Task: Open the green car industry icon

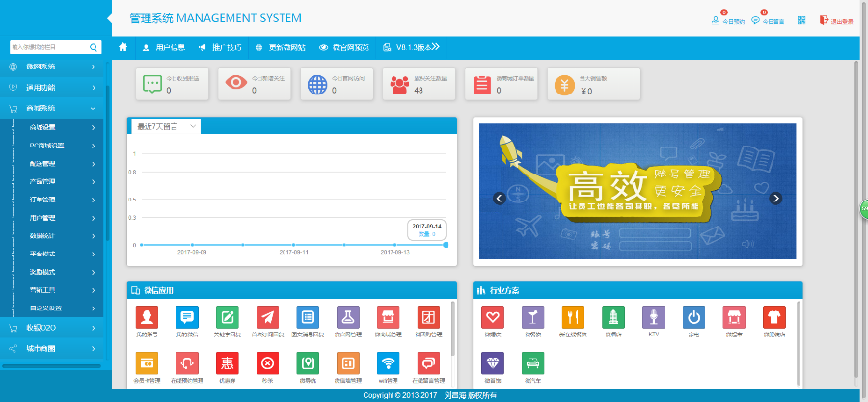Action: coord(533,363)
